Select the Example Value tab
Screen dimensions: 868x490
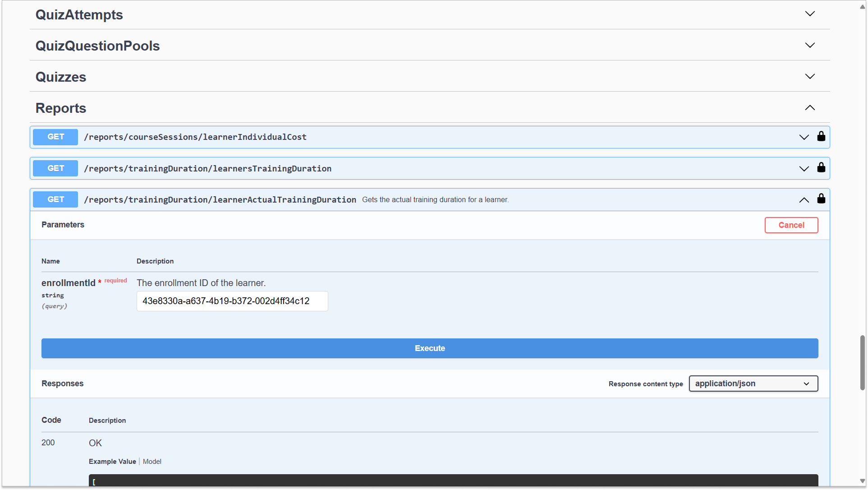pos(112,462)
